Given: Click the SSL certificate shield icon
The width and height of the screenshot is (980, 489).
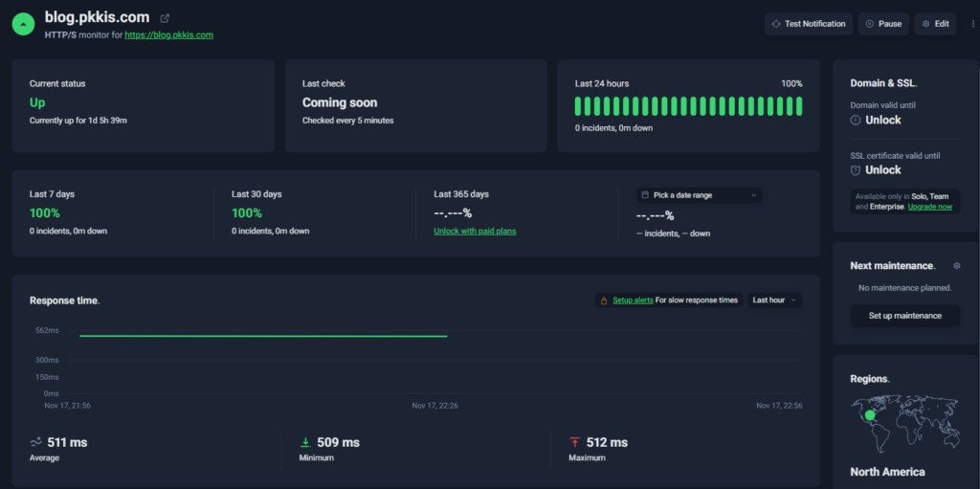Looking at the screenshot, I should pyautogui.click(x=856, y=170).
